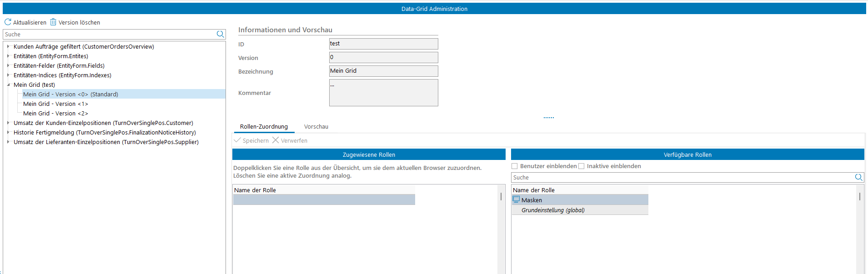Select Mein Grid - Version <2>
The image size is (868, 274).
55,114
